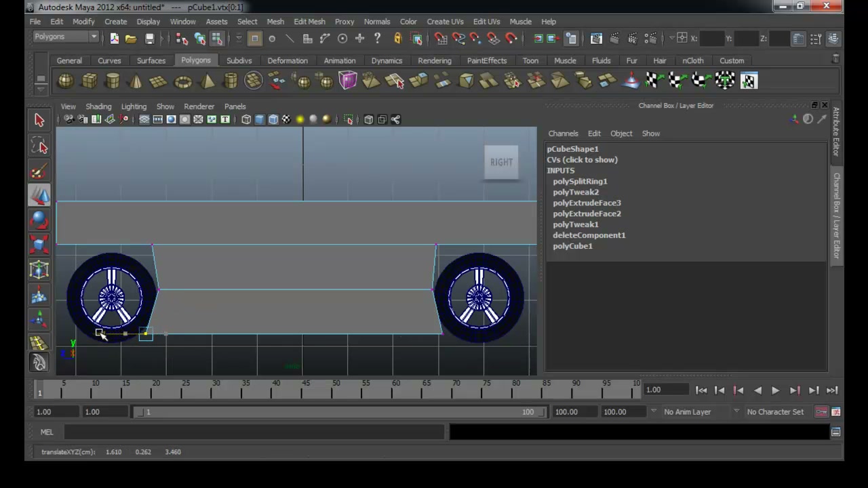Click CVs (click to show) entry
Screen dimensions: 868x488
pos(582,159)
